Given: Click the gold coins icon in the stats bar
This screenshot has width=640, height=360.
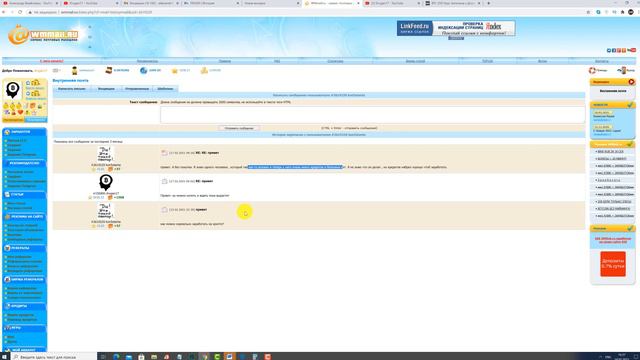Looking at the screenshot, I should (204, 71).
